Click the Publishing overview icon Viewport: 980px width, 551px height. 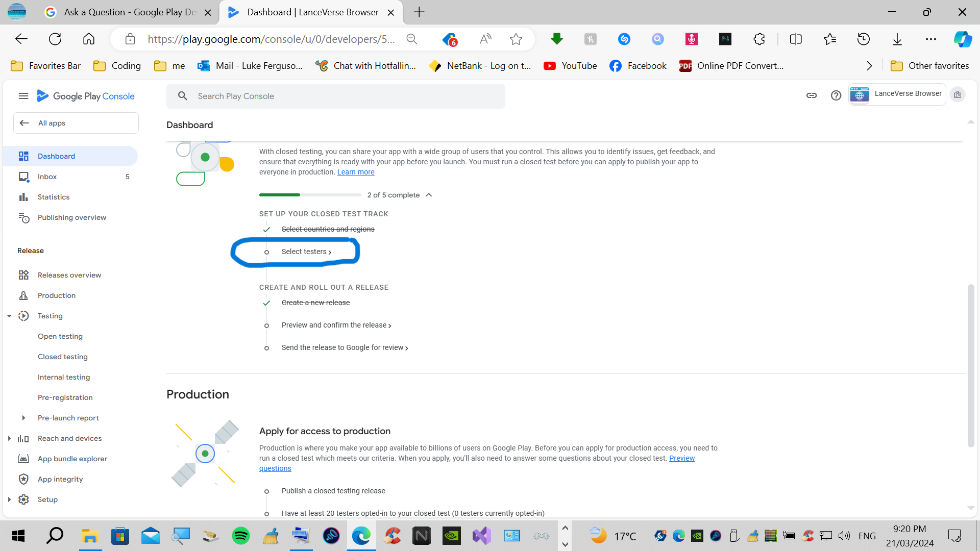(23, 218)
